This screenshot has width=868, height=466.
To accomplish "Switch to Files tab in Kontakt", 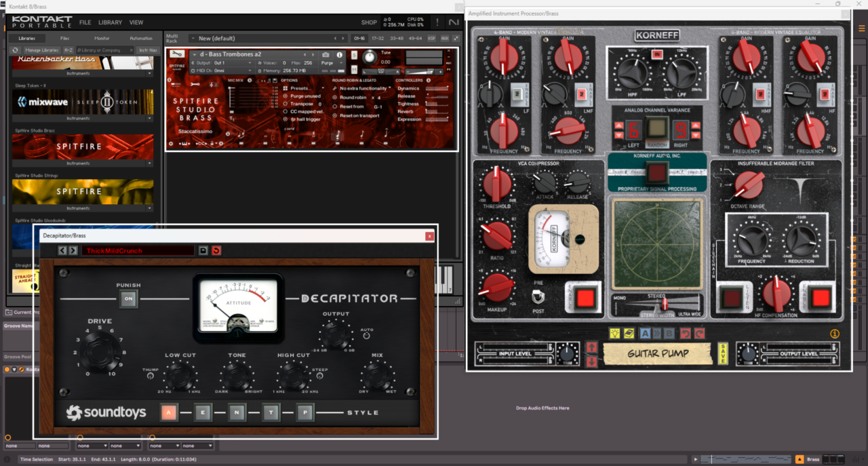I will coord(65,39).
